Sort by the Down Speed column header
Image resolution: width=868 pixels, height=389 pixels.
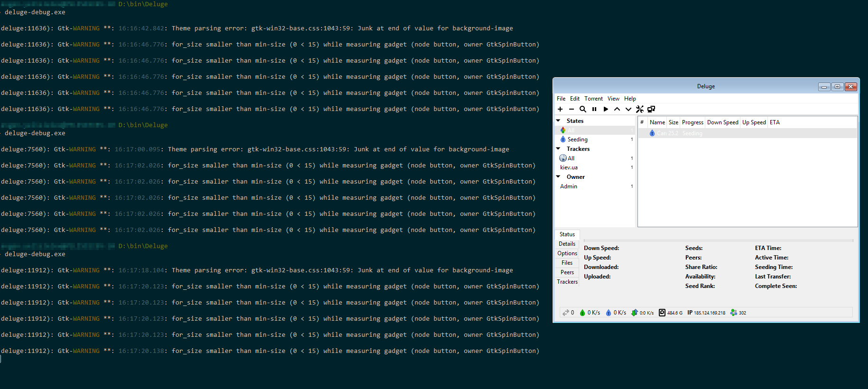click(x=722, y=122)
